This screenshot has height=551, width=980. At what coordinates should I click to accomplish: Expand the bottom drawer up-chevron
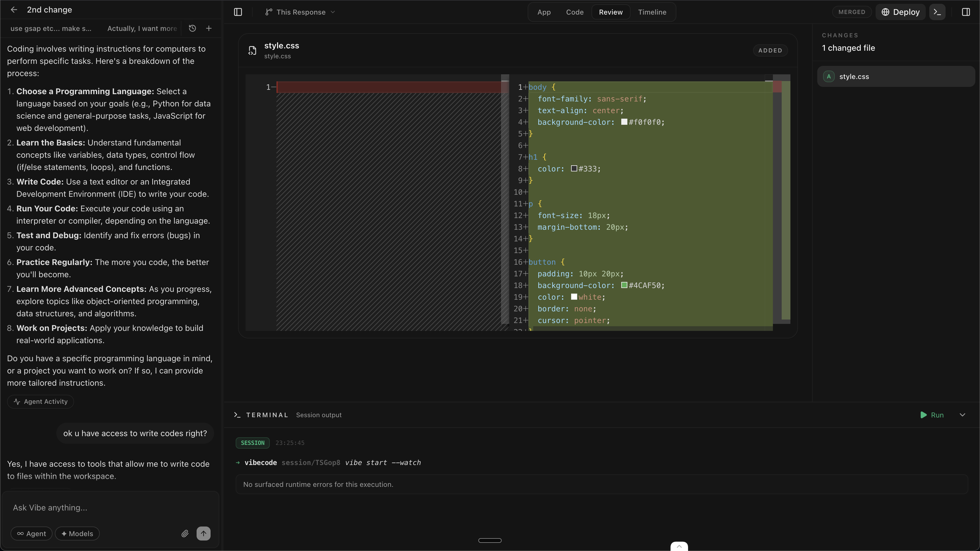pyautogui.click(x=679, y=546)
